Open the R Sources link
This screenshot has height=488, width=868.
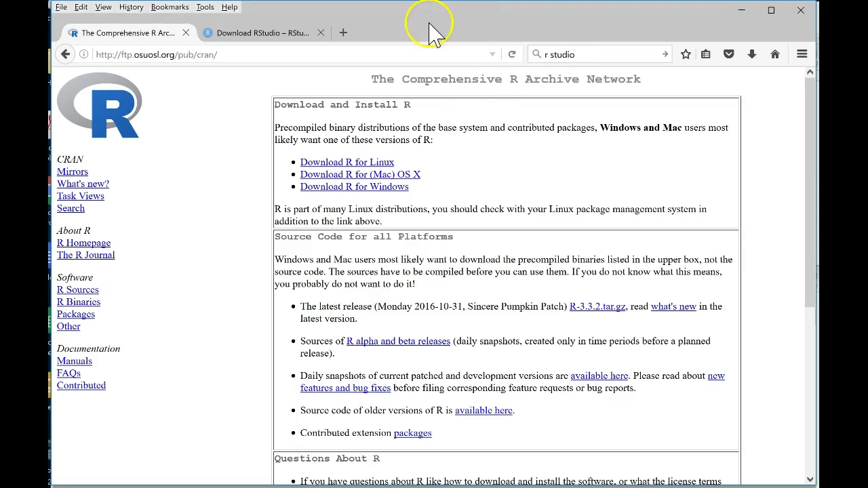78,289
